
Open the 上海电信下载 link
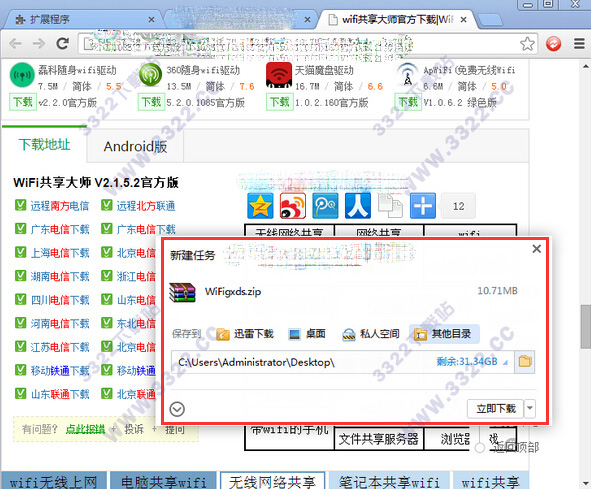tap(60, 253)
